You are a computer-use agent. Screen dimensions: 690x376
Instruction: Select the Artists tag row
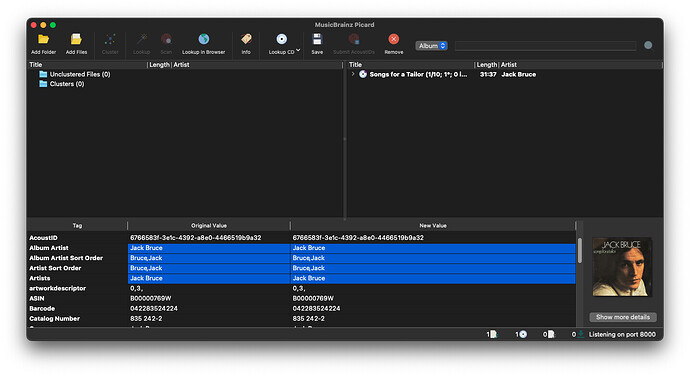(301, 278)
